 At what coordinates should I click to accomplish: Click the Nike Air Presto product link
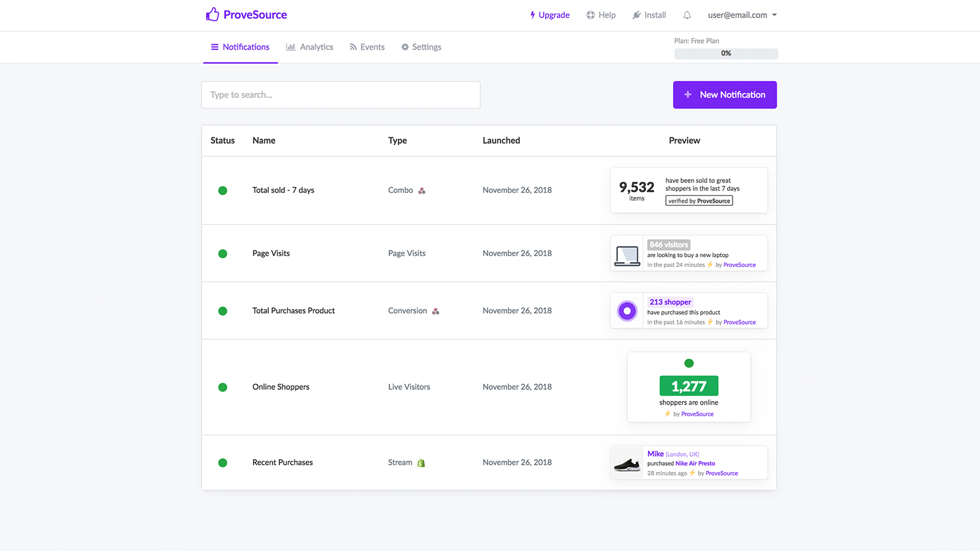pos(695,463)
